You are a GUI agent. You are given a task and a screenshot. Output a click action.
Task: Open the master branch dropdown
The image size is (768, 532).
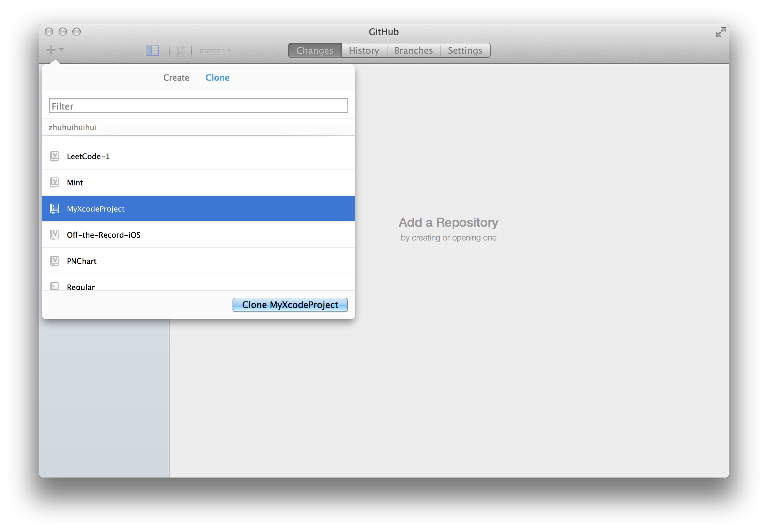pyautogui.click(x=215, y=51)
